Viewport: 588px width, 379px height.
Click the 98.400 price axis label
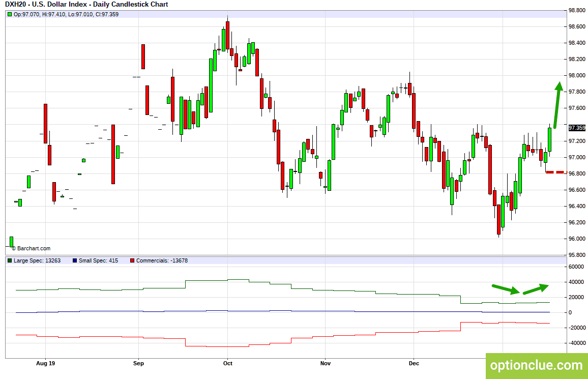[577, 43]
